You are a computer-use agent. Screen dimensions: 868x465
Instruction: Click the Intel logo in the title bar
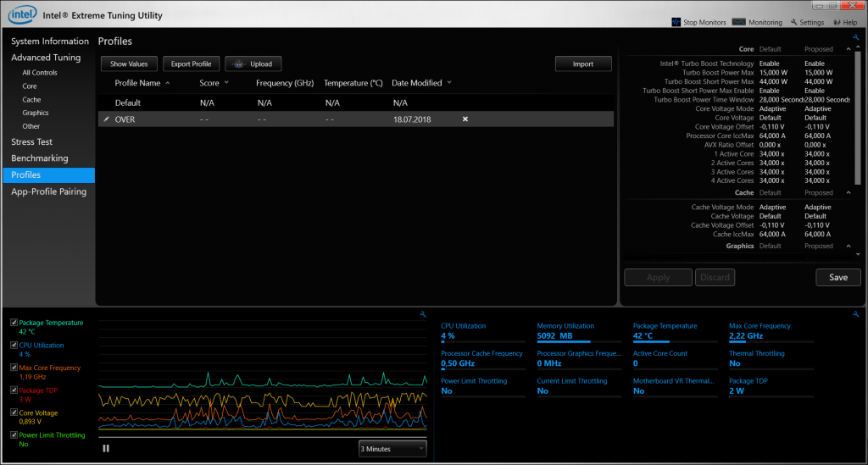pos(22,14)
